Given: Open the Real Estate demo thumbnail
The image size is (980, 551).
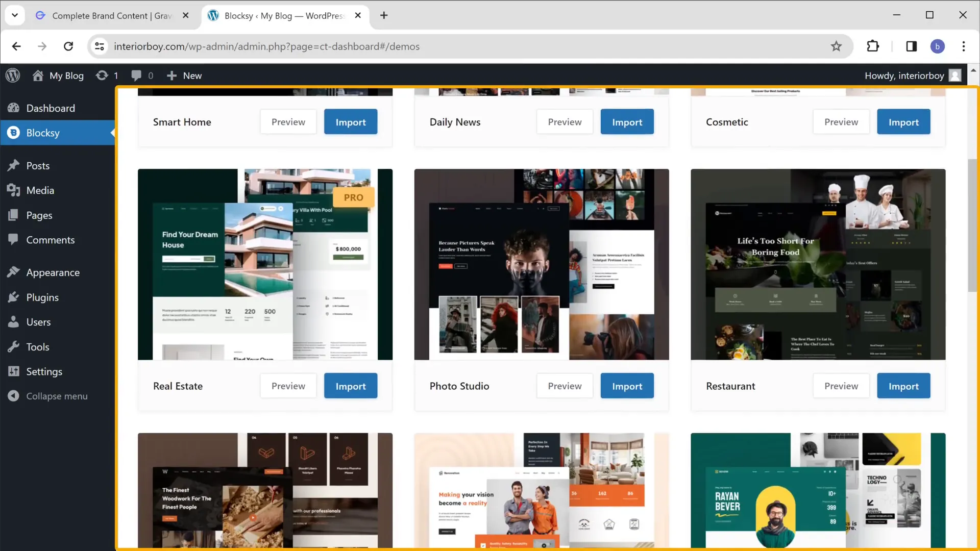Looking at the screenshot, I should click(x=265, y=264).
